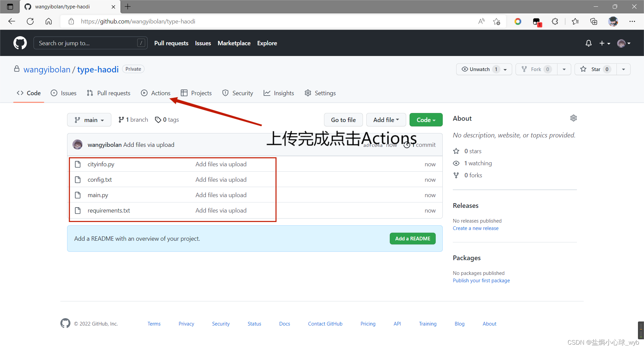Click the file icon beside cityinfo.py
The image size is (644, 349).
(x=78, y=164)
